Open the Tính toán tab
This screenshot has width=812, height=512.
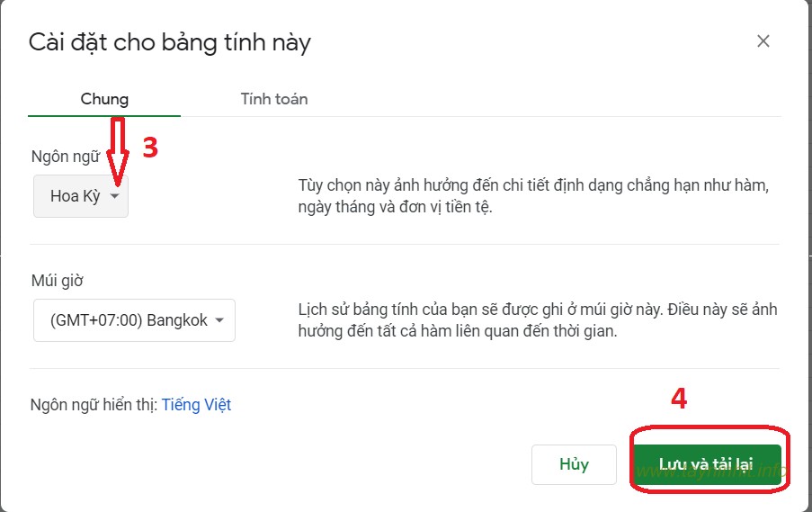(274, 99)
